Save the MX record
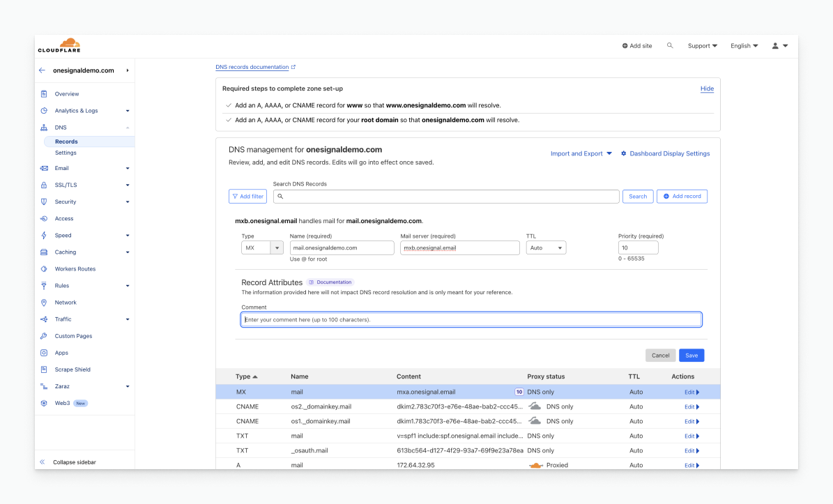Screen dimensions: 833x504 [691, 356]
